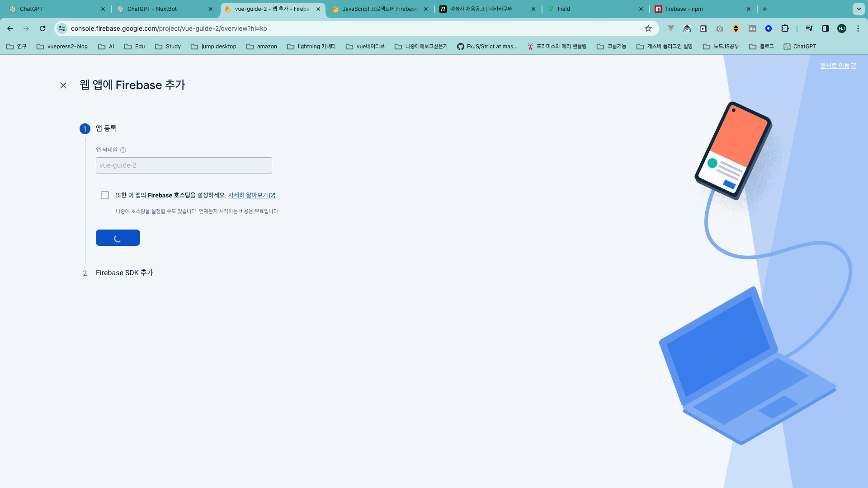Open the AI bookmark folder
This screenshot has height=488, width=868.
coord(106,47)
